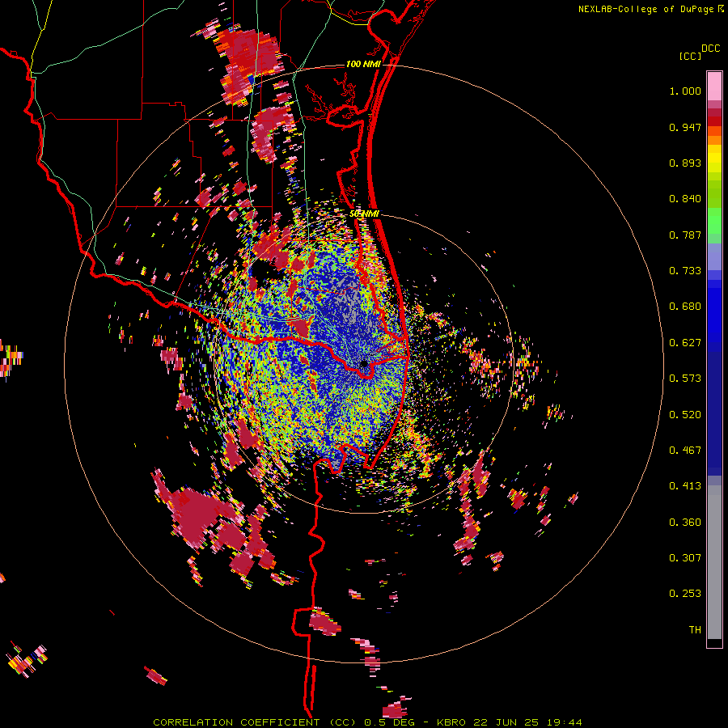Click the 0.893 color scale value
The image size is (728, 728).
click(685, 163)
